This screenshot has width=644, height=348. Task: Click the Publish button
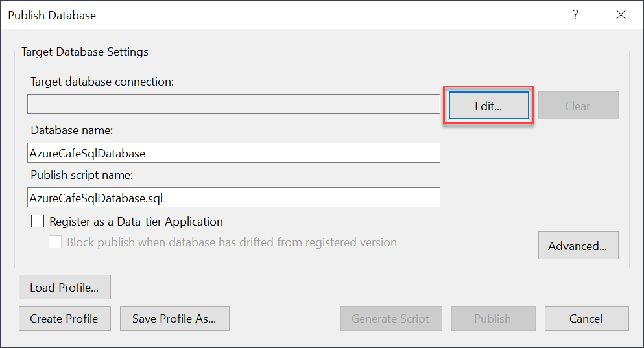[x=494, y=318]
